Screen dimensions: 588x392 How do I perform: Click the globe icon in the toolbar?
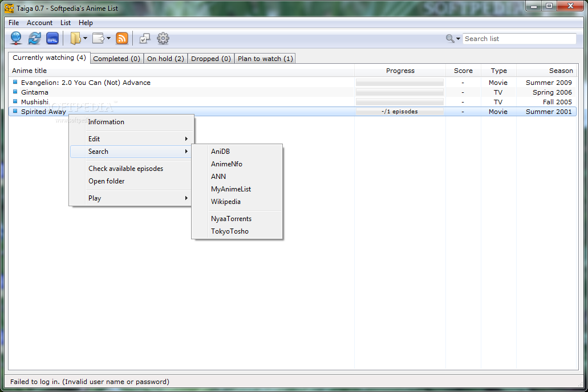click(16, 38)
